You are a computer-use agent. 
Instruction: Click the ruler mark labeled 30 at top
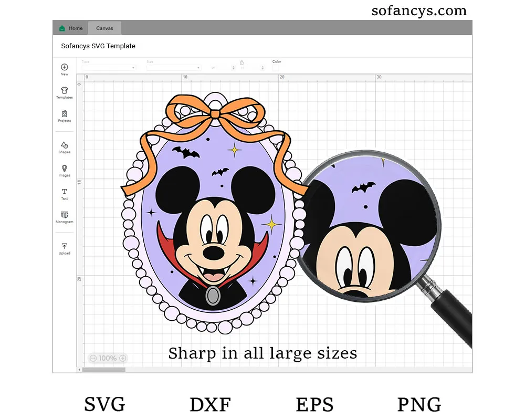pos(379,77)
